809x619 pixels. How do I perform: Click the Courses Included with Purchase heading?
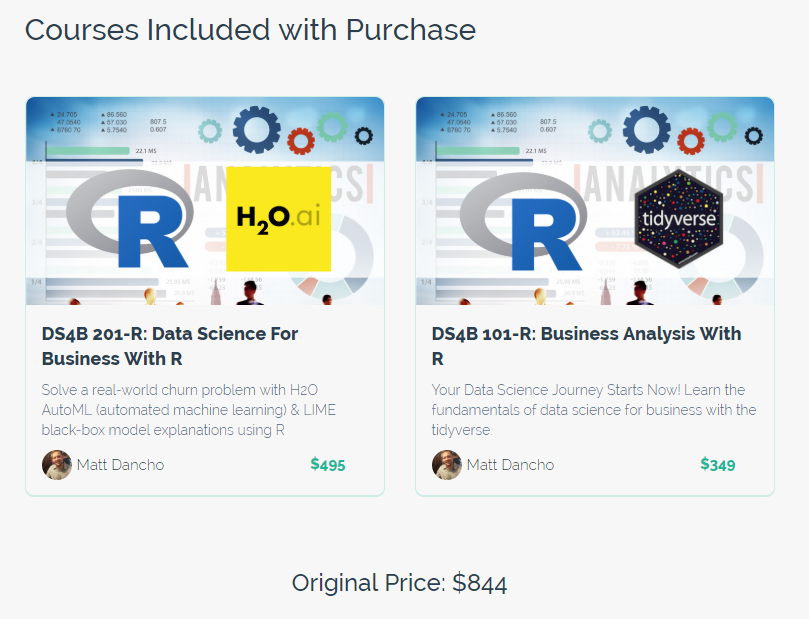pos(250,30)
